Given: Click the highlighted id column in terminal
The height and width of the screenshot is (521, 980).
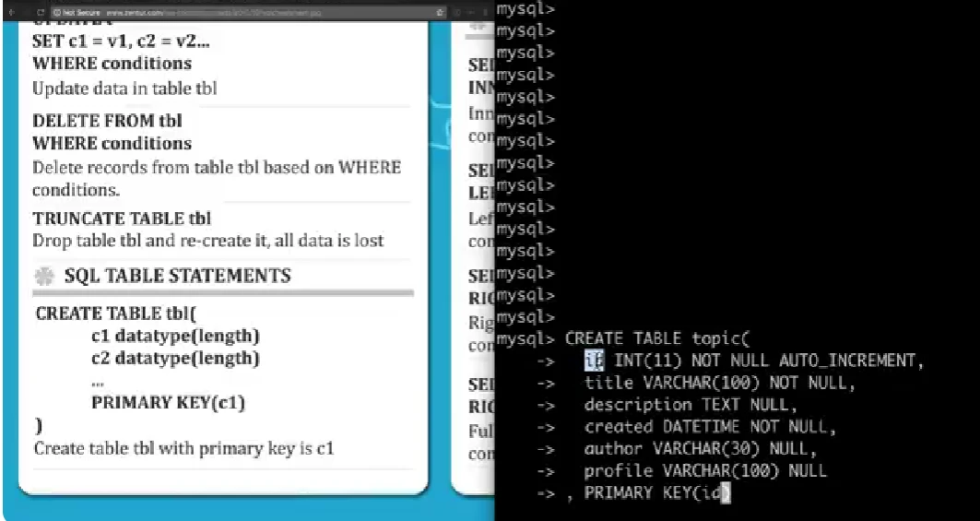Looking at the screenshot, I should pos(595,361).
